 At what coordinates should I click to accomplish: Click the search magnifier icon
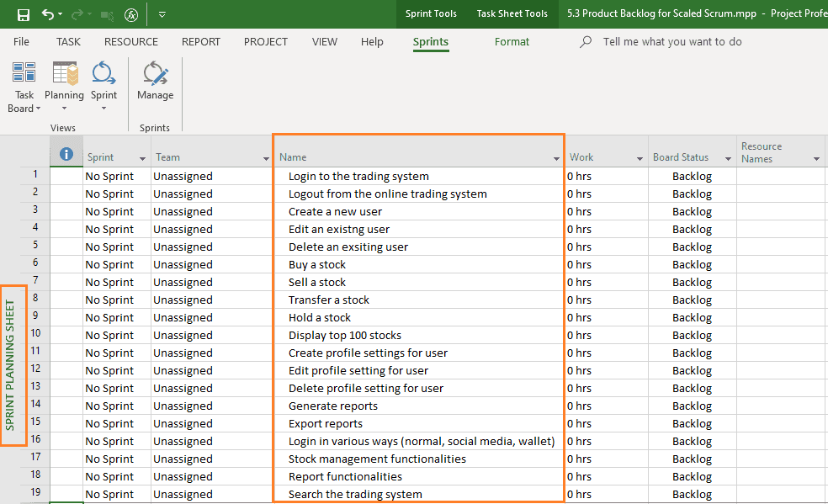[586, 42]
